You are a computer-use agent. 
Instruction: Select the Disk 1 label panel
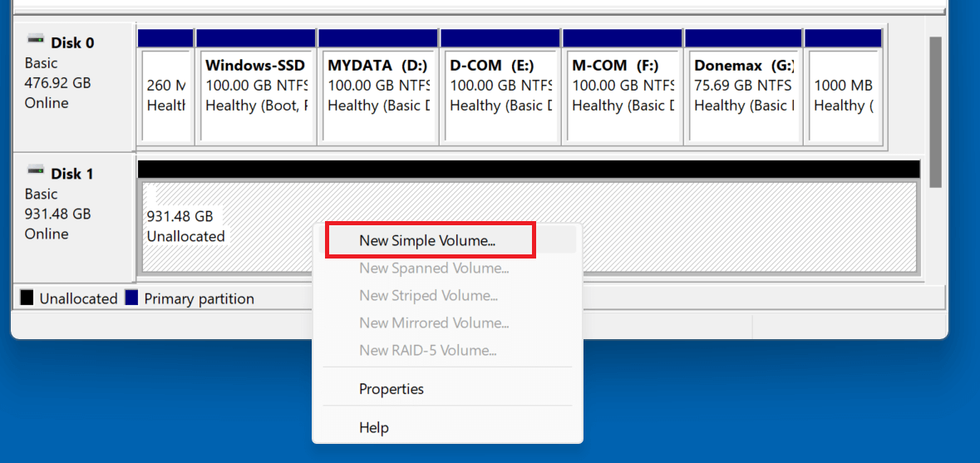73,218
